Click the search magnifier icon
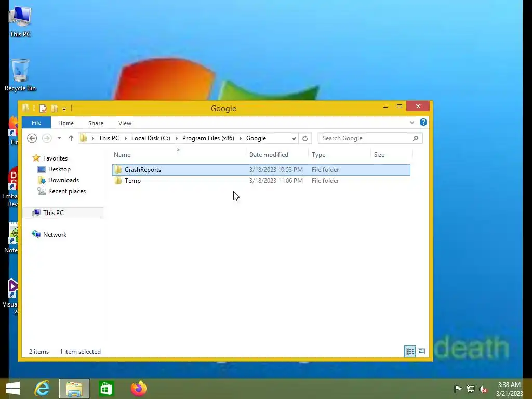 pos(415,138)
